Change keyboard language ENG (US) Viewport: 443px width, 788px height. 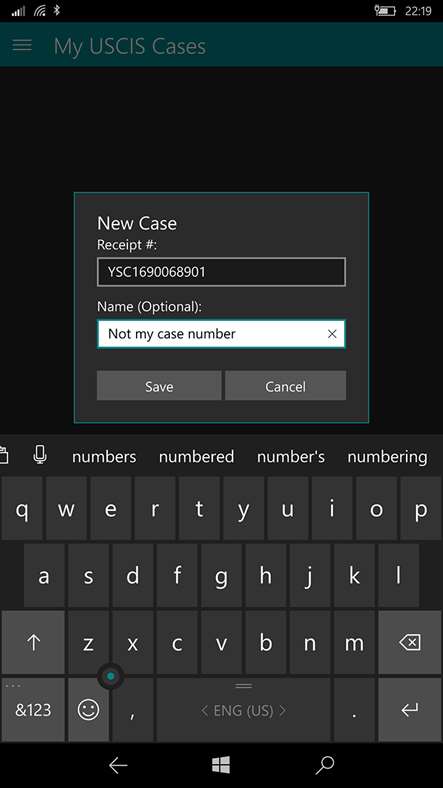coord(243,710)
